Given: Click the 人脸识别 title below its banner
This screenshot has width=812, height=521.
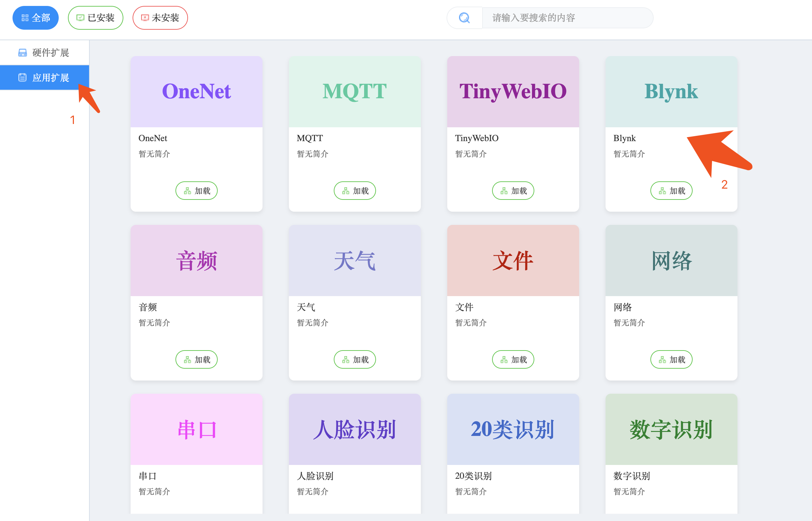Looking at the screenshot, I should pos(315,476).
